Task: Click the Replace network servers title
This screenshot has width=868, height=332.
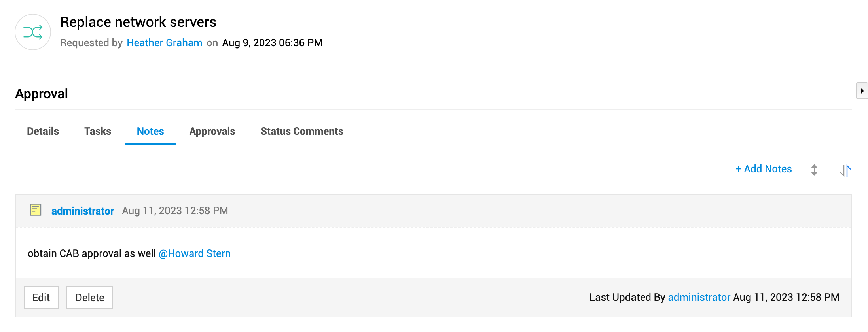Action: pos(138,22)
